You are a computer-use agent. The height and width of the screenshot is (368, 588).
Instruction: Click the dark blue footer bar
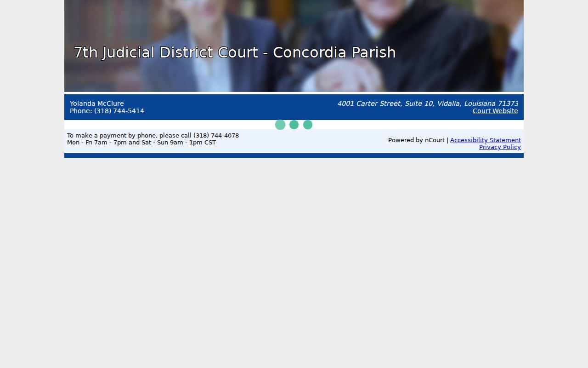pos(294,155)
